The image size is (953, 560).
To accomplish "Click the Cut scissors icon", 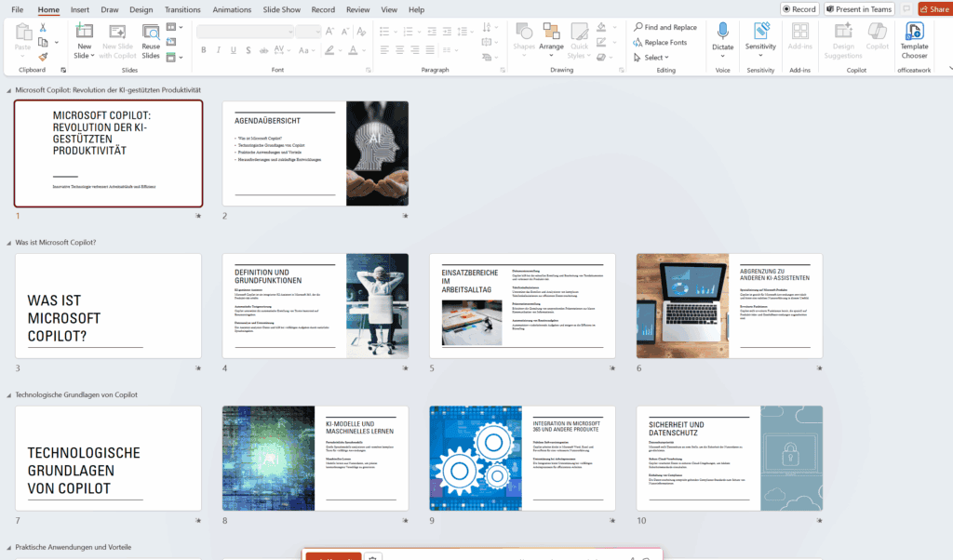I will tap(43, 28).
